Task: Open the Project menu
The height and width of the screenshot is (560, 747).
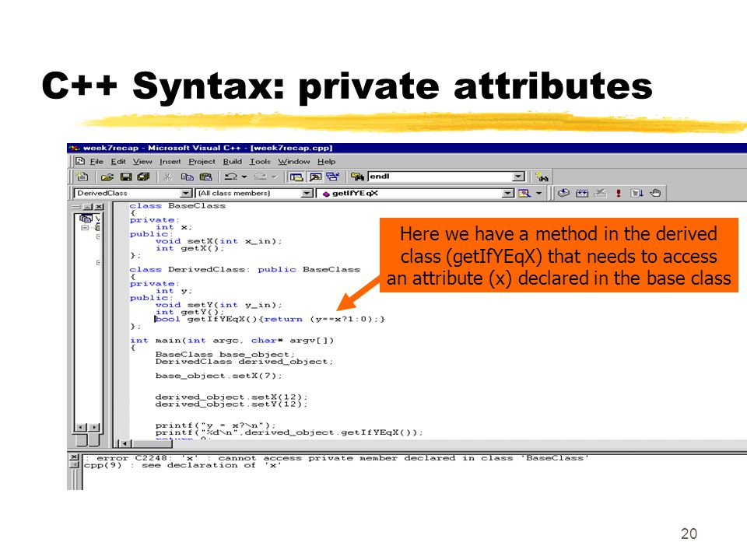Action: pos(202,162)
